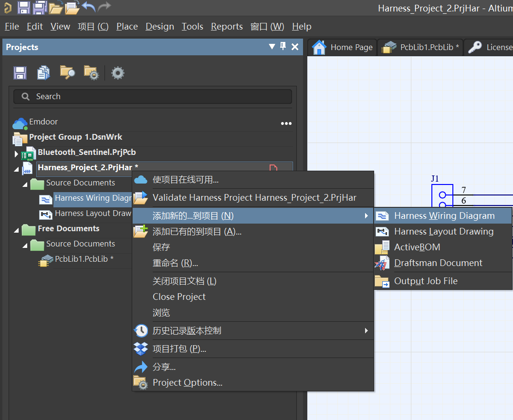513x420 pixels.
Task: Collapse the Free Documents tree node
Action: [x=17, y=230]
